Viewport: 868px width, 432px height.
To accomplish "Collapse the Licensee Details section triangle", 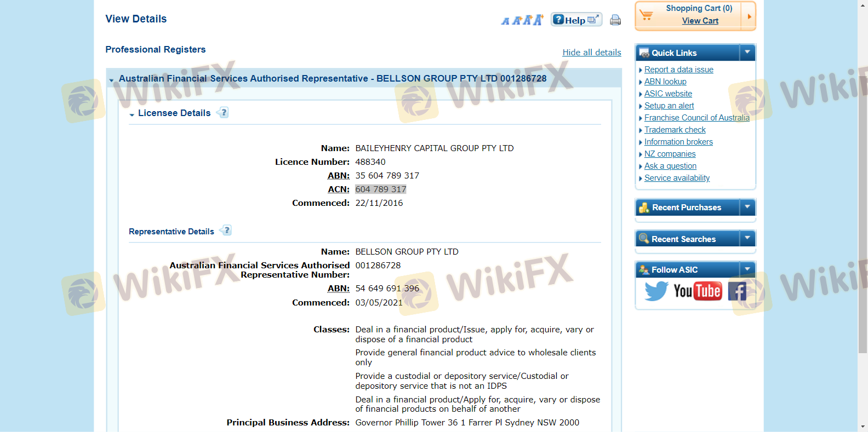I will coord(132,114).
